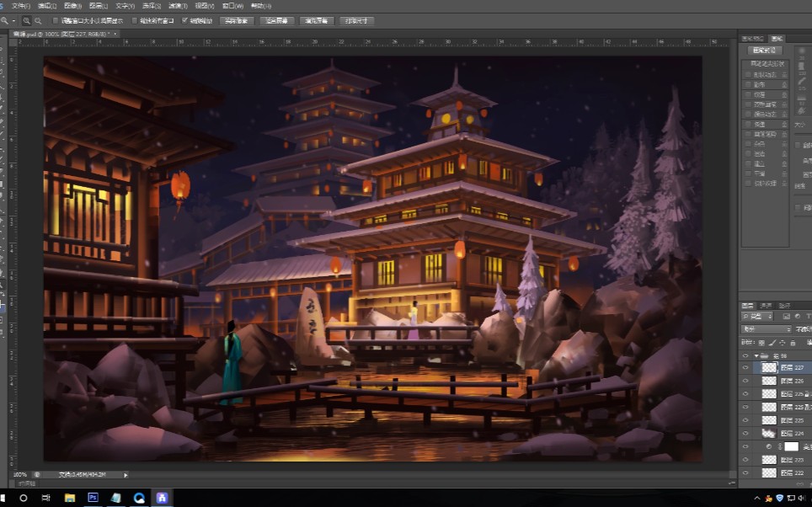Open the 图像(I) menu
The image size is (812, 507).
(72, 6)
